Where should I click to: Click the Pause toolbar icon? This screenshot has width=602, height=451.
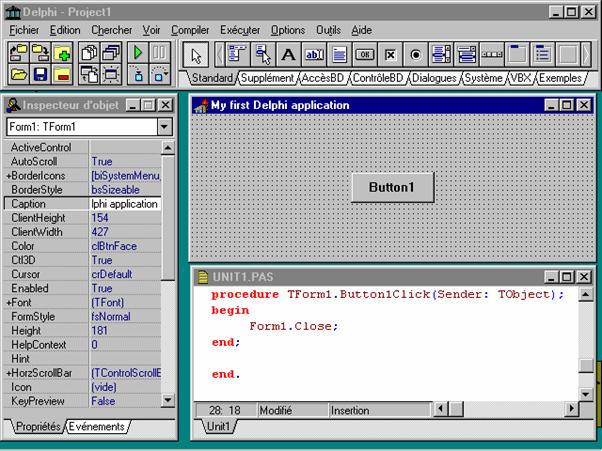(159, 53)
